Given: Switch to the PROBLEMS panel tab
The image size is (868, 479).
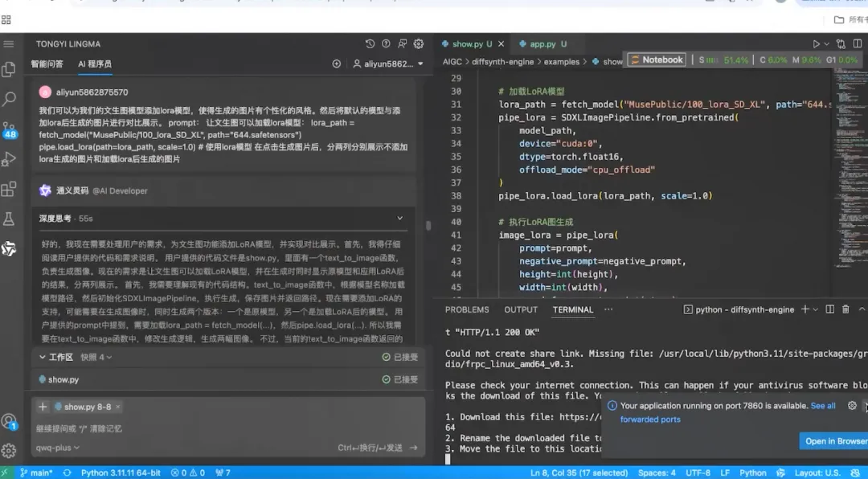Looking at the screenshot, I should [x=467, y=309].
